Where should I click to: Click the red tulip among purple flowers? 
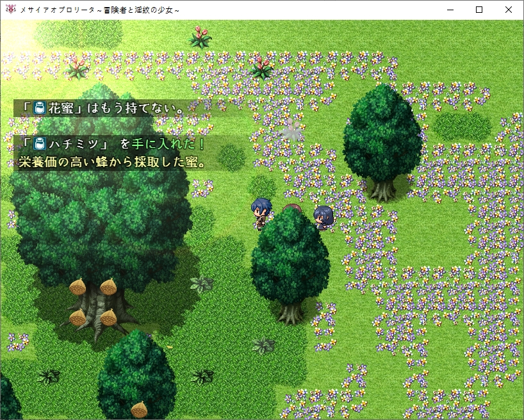click(261, 67)
